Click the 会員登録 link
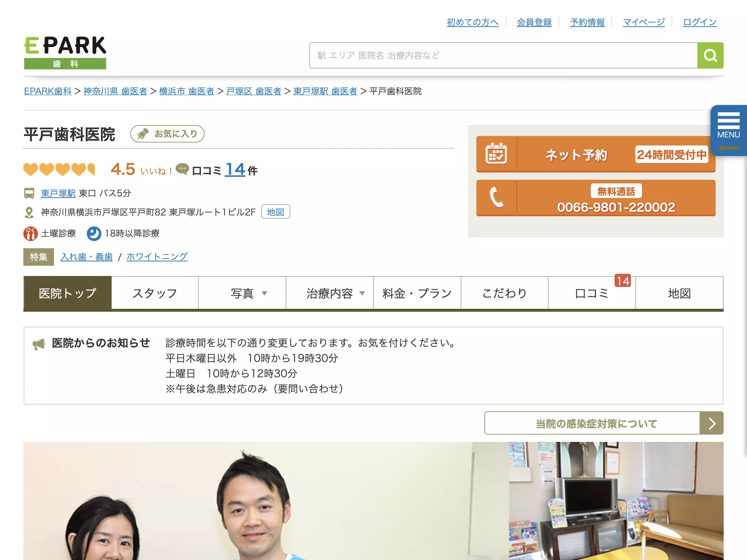Viewport: 747px width, 560px height. (534, 22)
